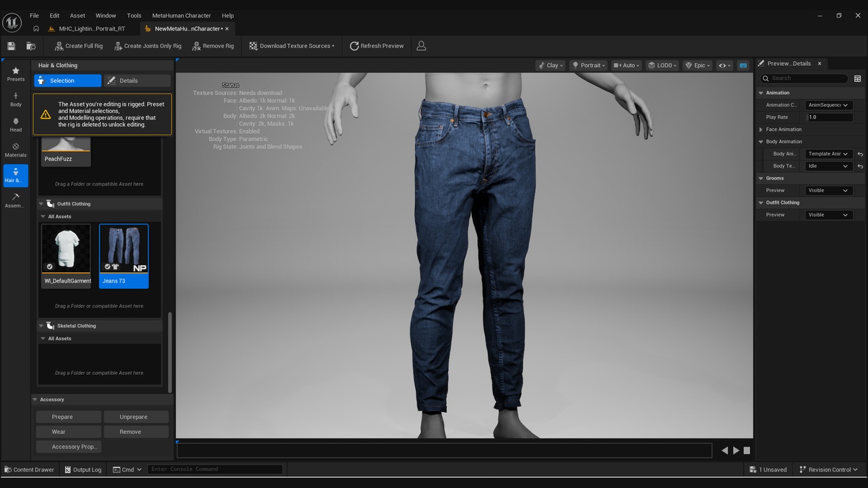The height and width of the screenshot is (488, 868).
Task: Click Create Joints Only Rig
Action: click(x=147, y=46)
